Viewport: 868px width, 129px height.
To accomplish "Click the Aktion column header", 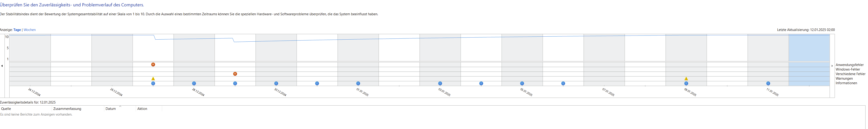I will 142,109.
